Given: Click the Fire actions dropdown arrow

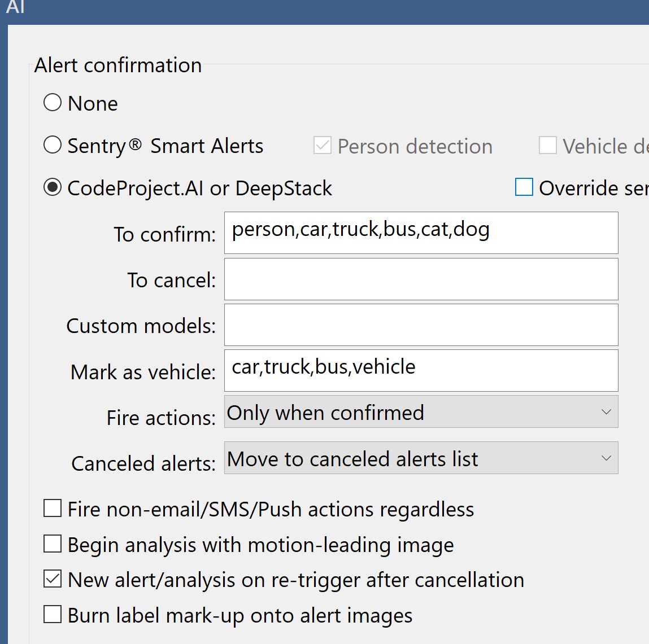Looking at the screenshot, I should tap(606, 412).
